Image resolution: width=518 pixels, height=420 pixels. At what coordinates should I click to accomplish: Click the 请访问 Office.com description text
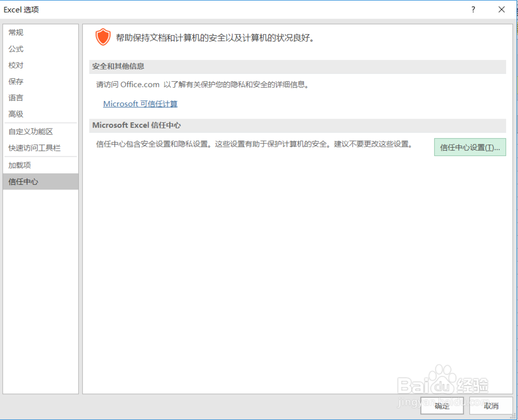click(x=203, y=84)
